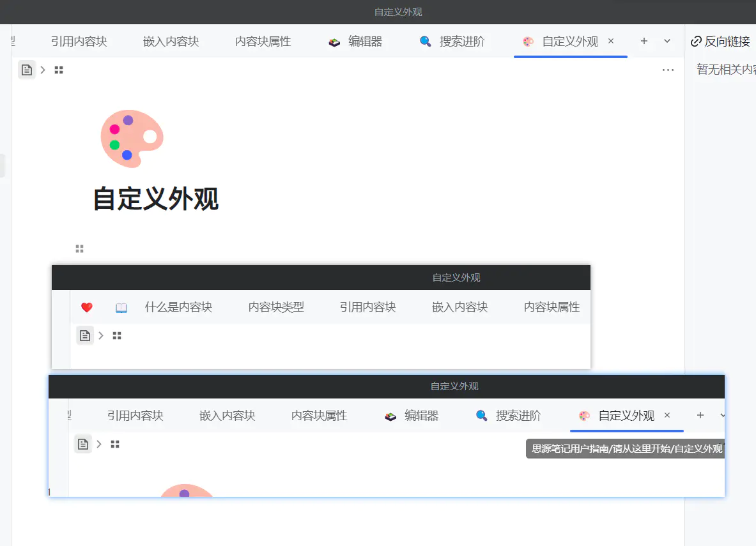Viewport: 756px width, 546px height.
Task: Open the document icon in the top breadcrumb
Action: (27, 70)
